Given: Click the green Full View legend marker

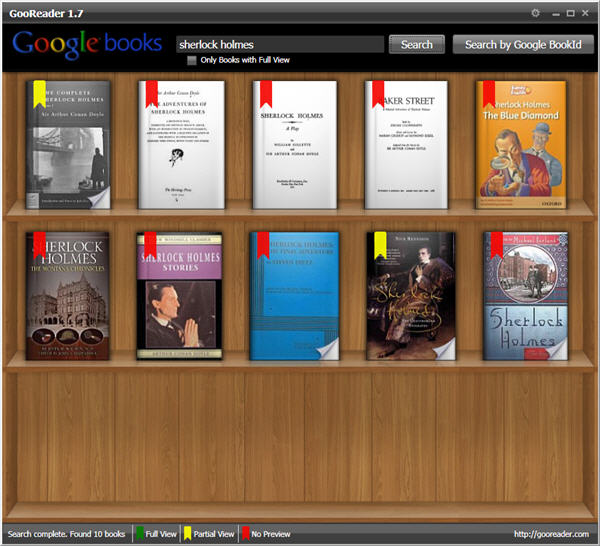Looking at the screenshot, I should 140,534.
